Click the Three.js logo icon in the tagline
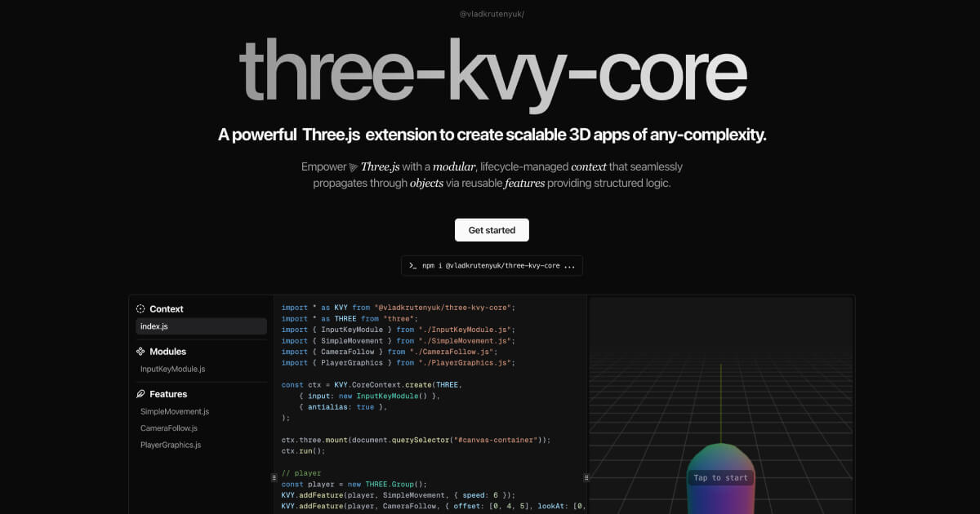The width and height of the screenshot is (980, 514). click(353, 166)
